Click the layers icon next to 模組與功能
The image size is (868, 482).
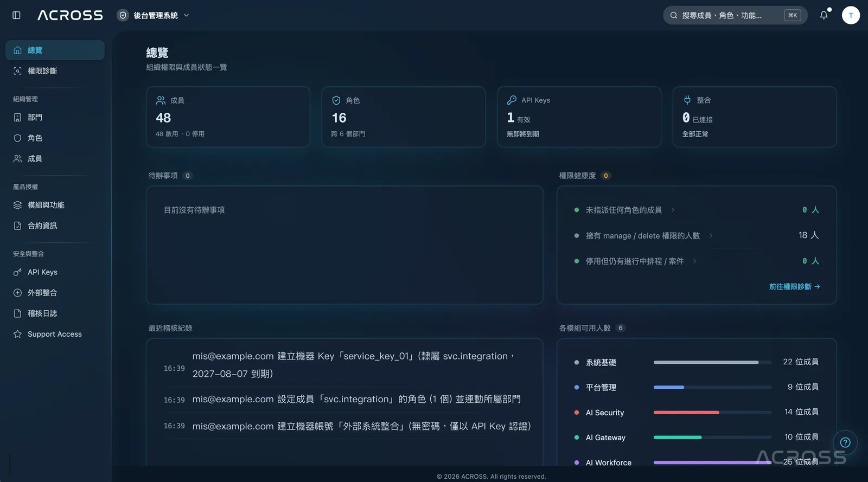(x=17, y=205)
